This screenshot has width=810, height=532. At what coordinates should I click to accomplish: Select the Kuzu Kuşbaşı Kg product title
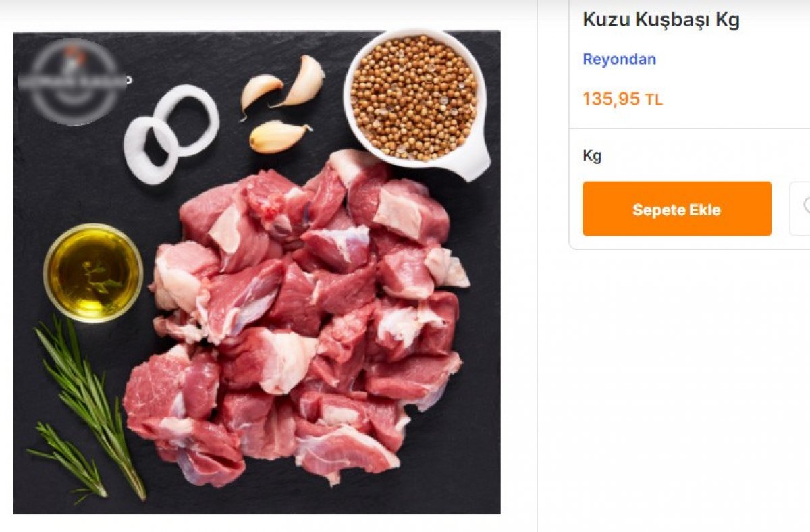coord(661,20)
